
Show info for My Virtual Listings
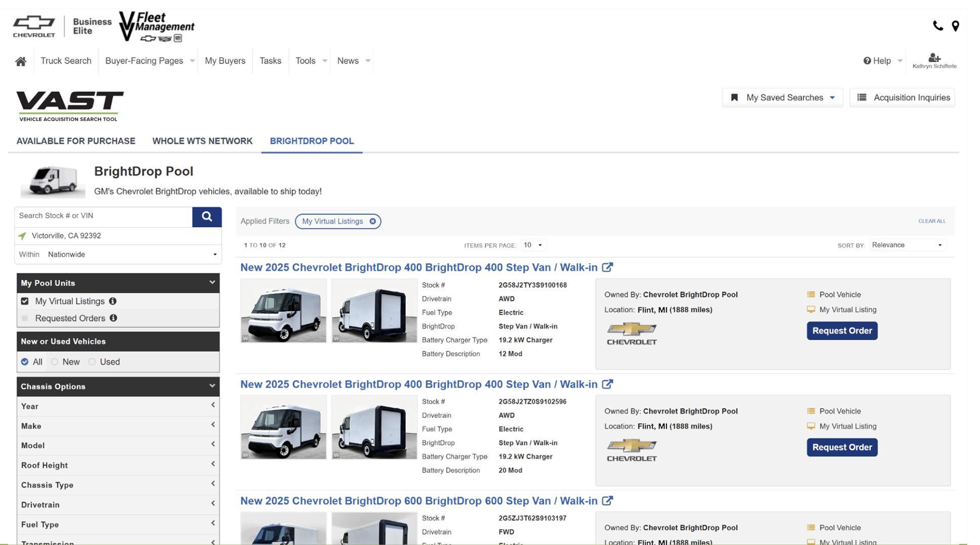[x=113, y=301]
